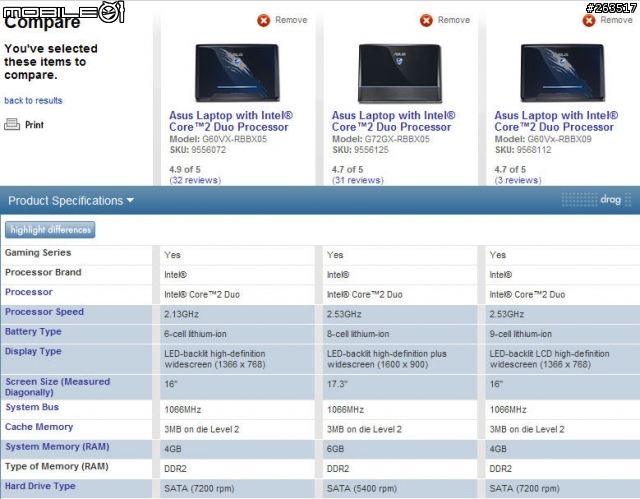Remove the G60VX-RBBX05 laptop from comparison
Image resolution: width=640 pixels, height=499 pixels.
tap(282, 20)
